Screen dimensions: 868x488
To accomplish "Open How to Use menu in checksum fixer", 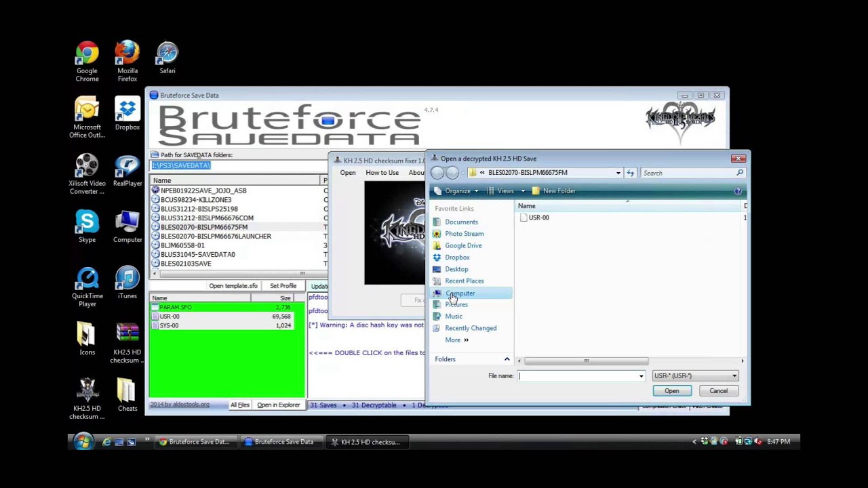I will (382, 173).
